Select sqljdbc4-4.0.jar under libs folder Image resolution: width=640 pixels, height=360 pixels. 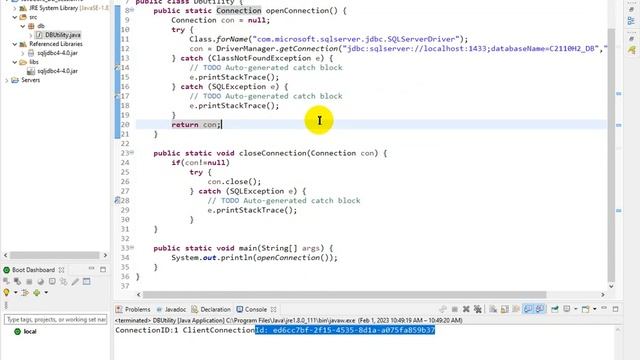(52, 71)
